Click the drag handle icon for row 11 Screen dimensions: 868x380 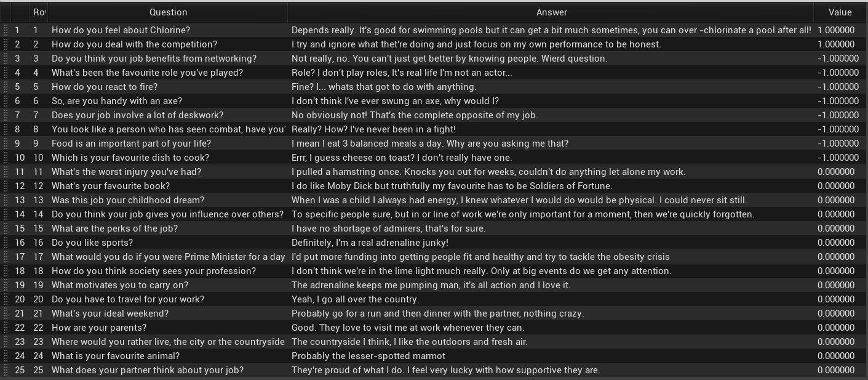tap(6, 172)
